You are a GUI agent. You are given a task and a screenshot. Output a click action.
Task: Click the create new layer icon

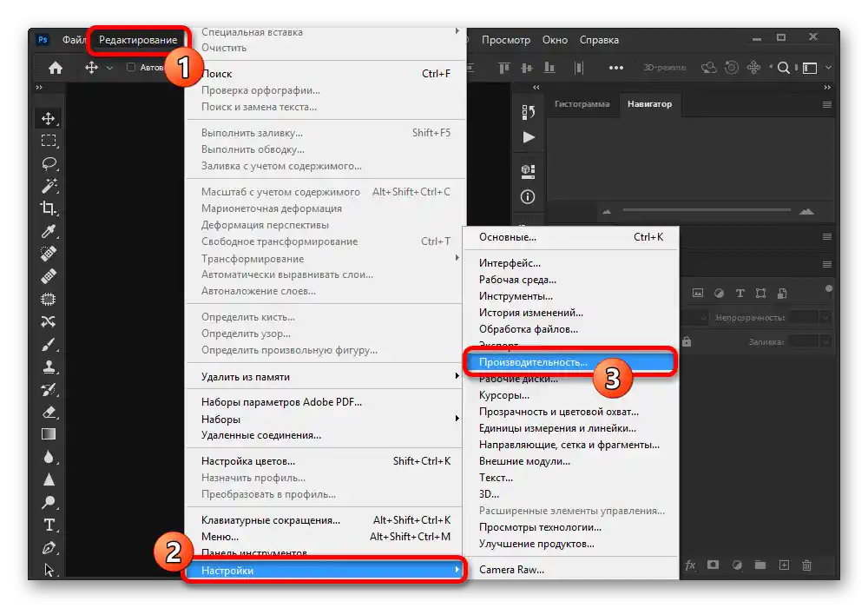[784, 565]
